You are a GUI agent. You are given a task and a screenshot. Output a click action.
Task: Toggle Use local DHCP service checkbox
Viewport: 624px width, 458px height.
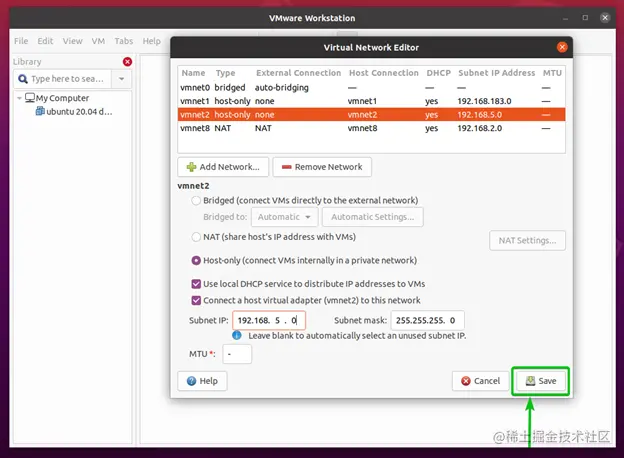196,284
